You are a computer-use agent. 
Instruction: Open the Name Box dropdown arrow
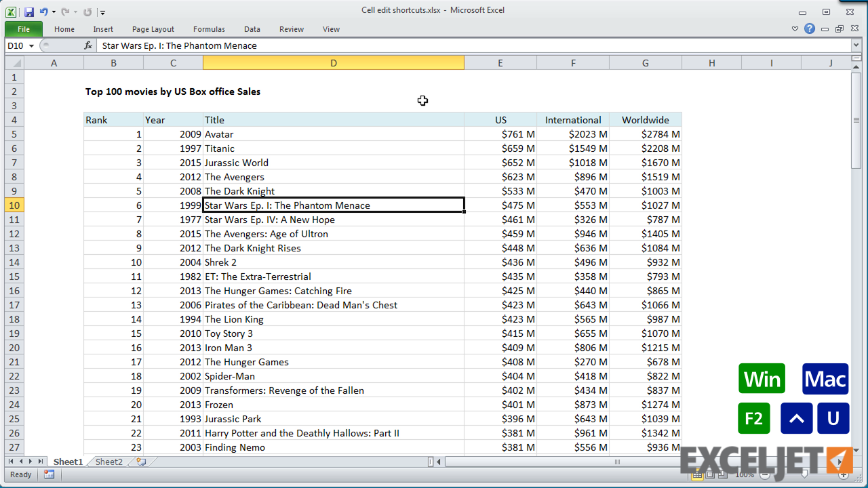tap(32, 45)
